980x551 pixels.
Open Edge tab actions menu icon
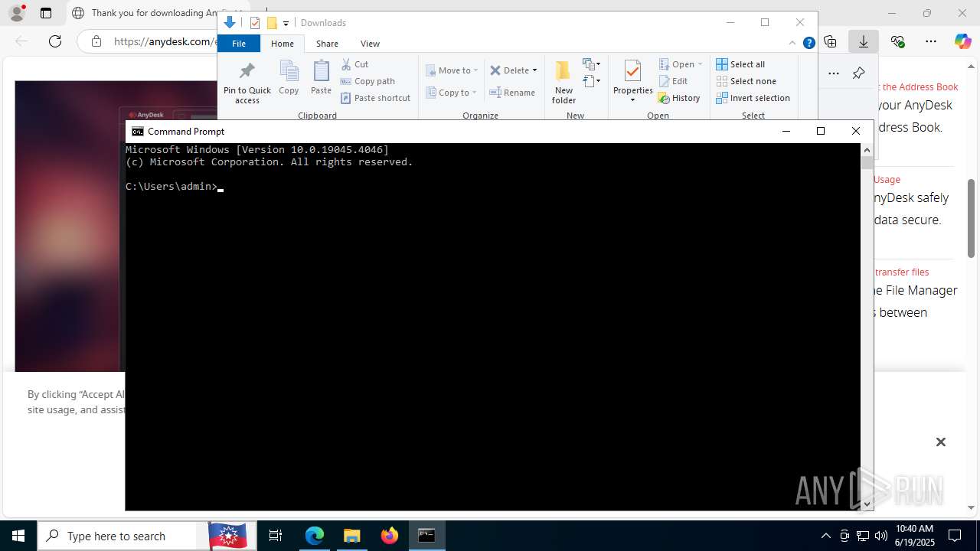click(46, 13)
